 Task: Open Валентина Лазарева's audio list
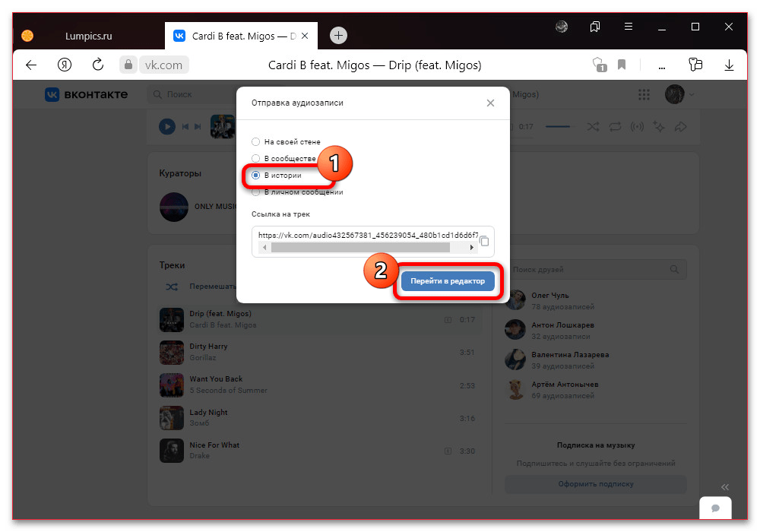pyautogui.click(x=596, y=360)
